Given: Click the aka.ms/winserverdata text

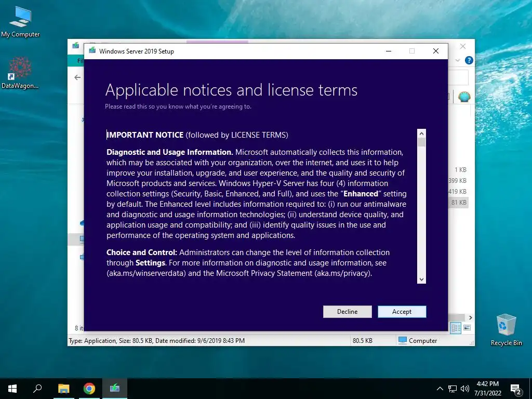Looking at the screenshot, I should pos(146,273).
